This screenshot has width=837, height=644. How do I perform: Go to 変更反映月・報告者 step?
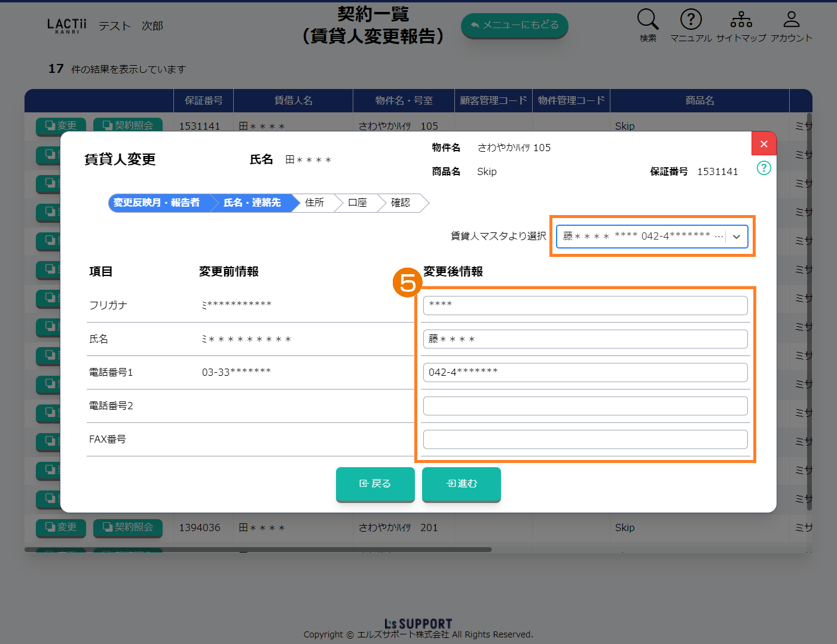pos(157,203)
